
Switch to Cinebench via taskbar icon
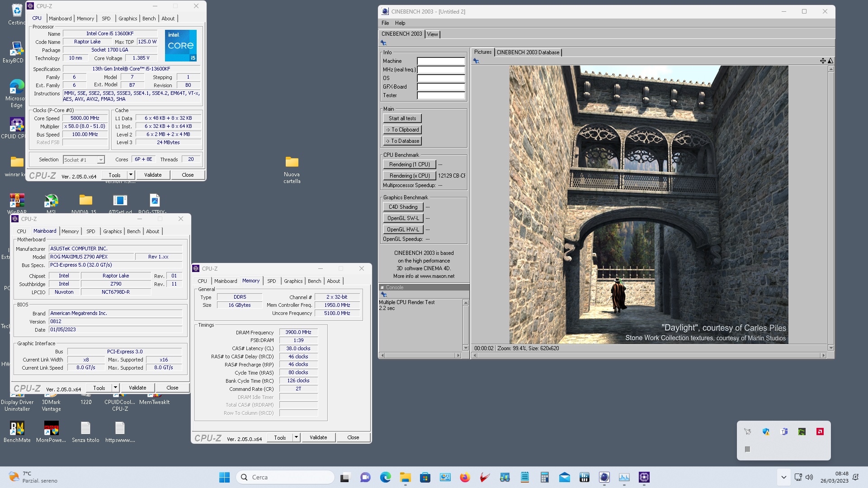(x=604, y=477)
